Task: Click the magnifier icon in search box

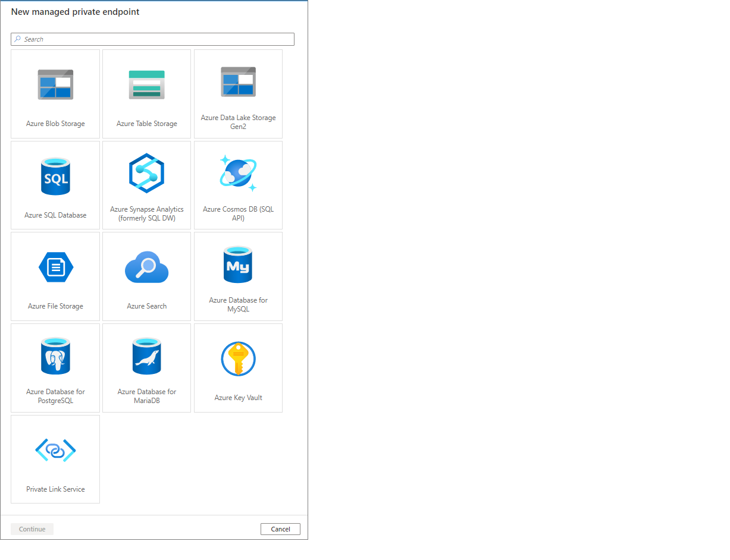Action: pos(18,39)
